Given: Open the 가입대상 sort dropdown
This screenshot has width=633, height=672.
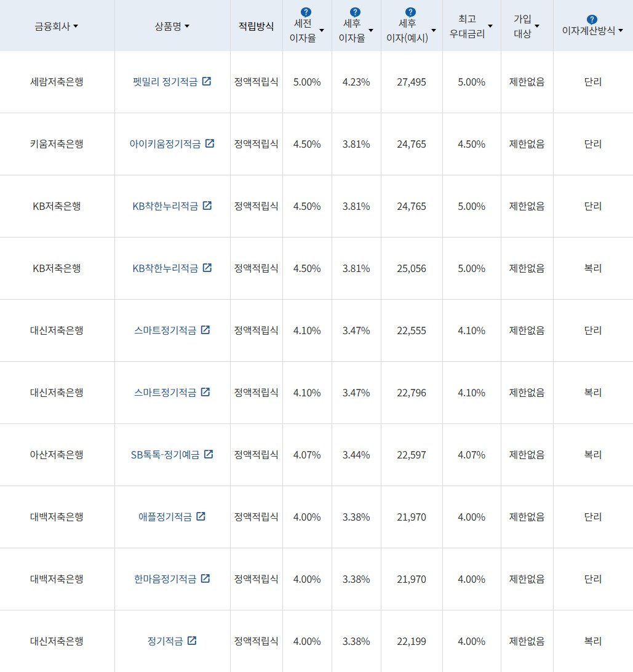Looking at the screenshot, I should click(538, 27).
